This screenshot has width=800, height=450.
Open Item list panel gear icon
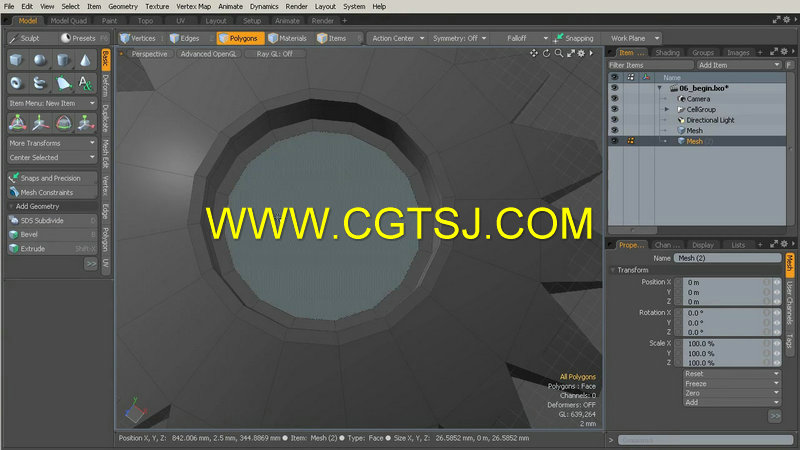click(784, 52)
